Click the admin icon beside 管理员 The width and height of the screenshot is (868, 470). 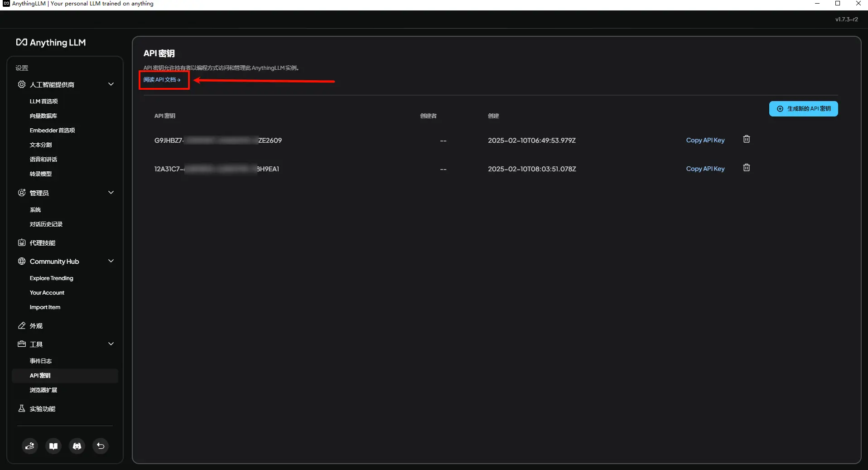[x=22, y=193]
